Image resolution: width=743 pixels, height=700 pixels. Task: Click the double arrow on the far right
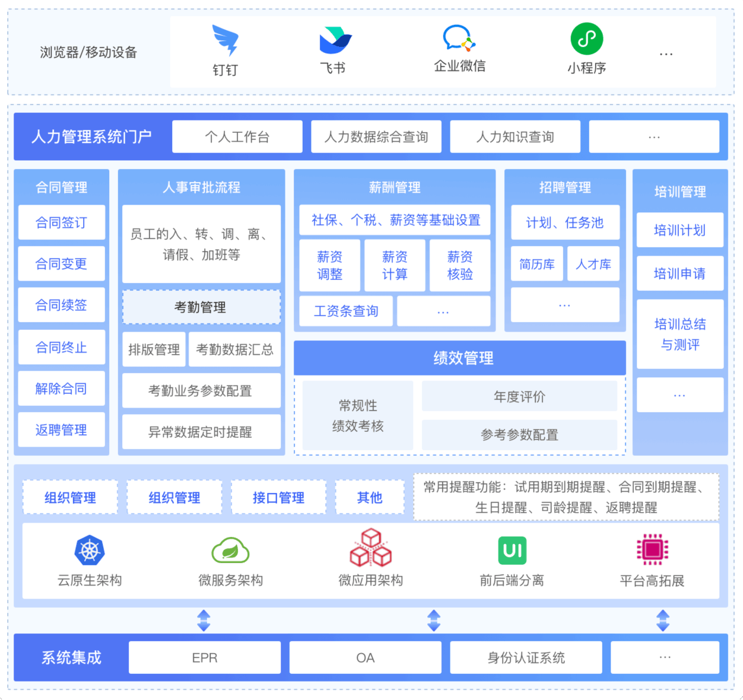tap(663, 620)
